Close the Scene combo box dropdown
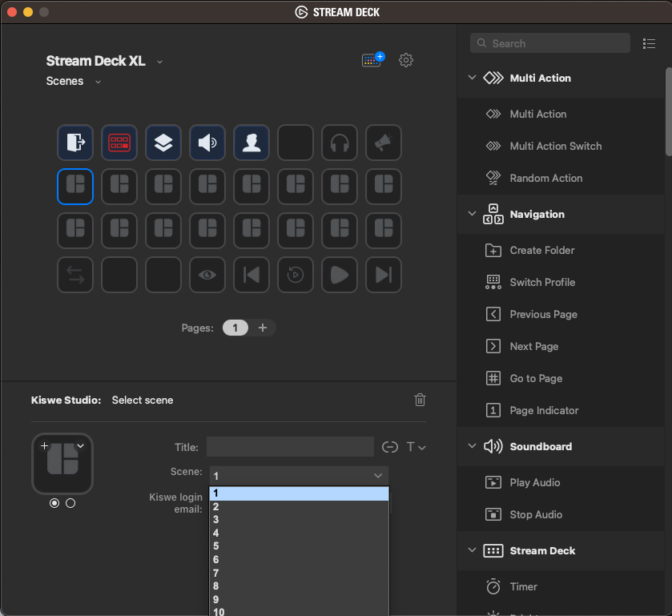The image size is (672, 616). (378, 476)
